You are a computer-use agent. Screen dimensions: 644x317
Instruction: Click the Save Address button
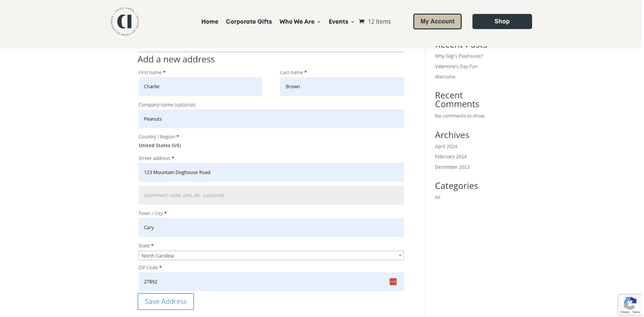pos(166,301)
